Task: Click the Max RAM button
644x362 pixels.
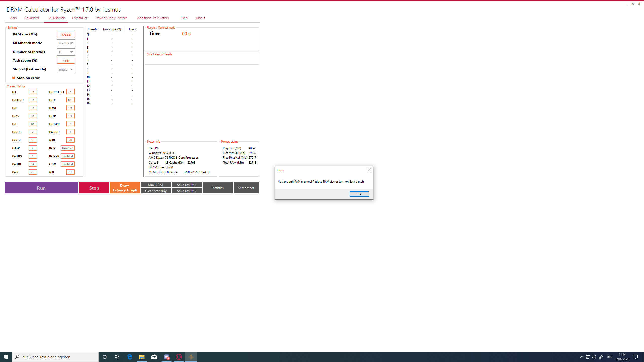Action: 156,185
